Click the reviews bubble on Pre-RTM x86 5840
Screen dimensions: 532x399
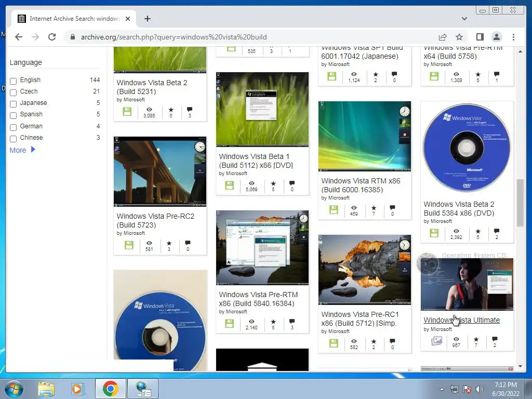coord(292,321)
